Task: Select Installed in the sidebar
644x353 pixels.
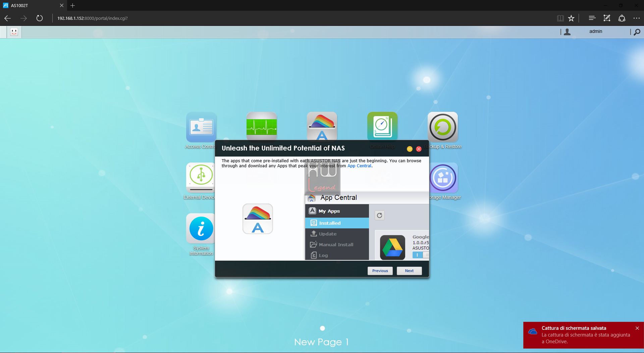Action: (337, 223)
